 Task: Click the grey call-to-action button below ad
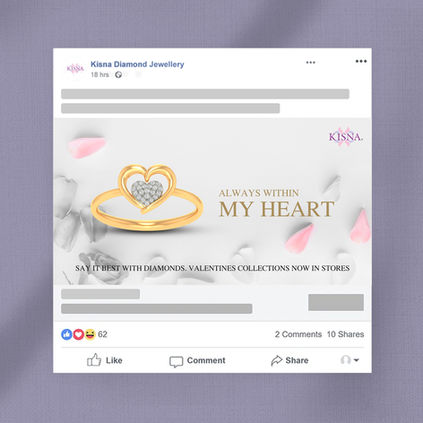tap(336, 303)
